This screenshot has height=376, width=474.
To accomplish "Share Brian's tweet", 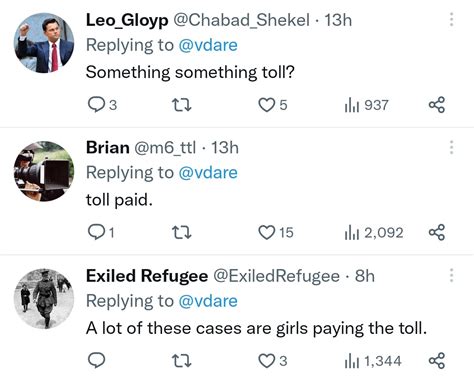I will (437, 232).
